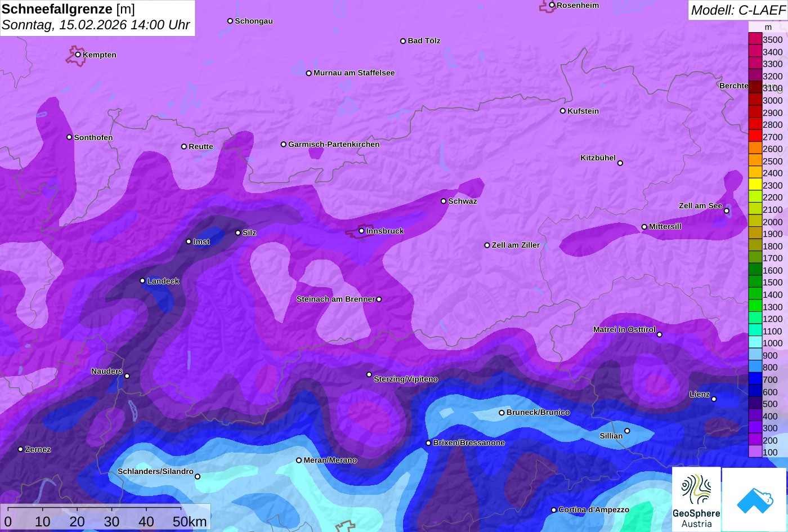Click the Zell am Ziller marker
788x532 pixels.
[487, 245]
